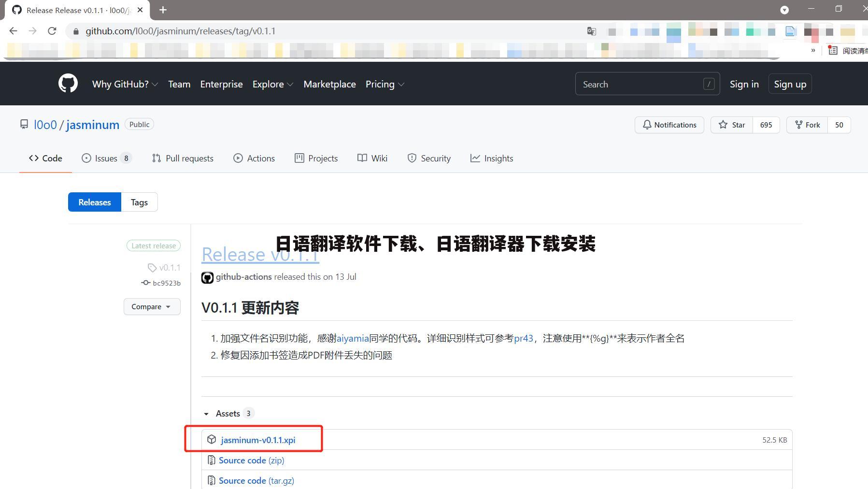Click the github-actions avatar icon
The width and height of the screenshot is (868, 489).
click(x=207, y=277)
